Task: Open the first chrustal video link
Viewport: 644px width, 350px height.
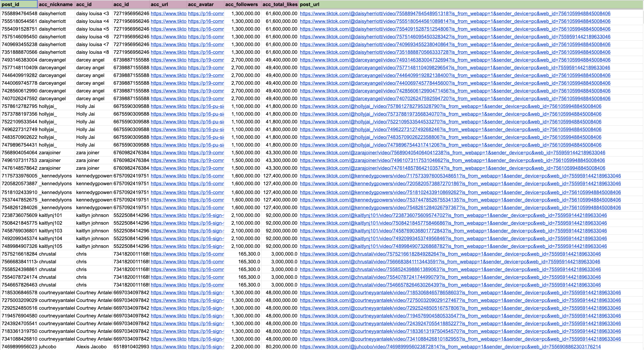Action: point(450,254)
